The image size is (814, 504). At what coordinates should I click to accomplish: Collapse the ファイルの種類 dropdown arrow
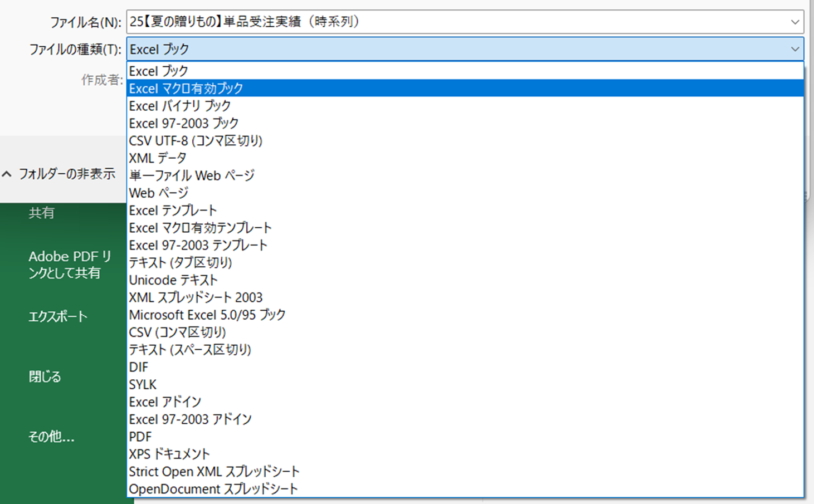pos(795,49)
